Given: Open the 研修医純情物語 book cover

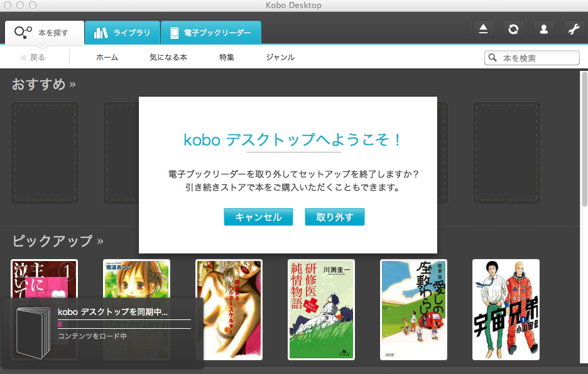Looking at the screenshot, I should [x=322, y=309].
